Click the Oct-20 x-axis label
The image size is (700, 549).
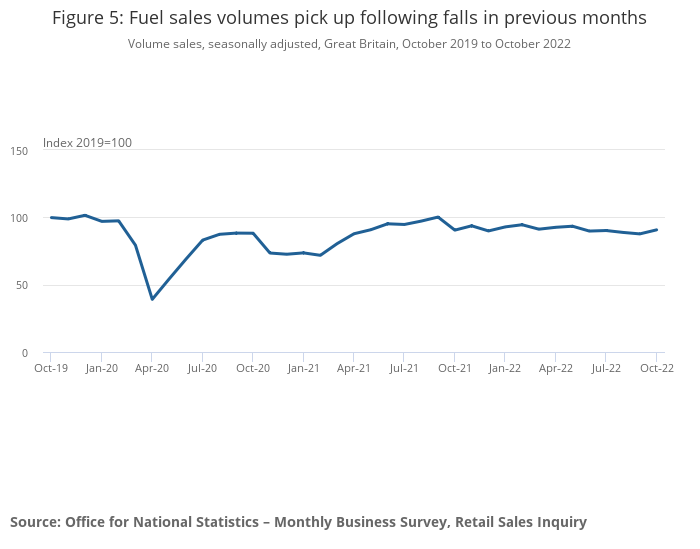(253, 368)
